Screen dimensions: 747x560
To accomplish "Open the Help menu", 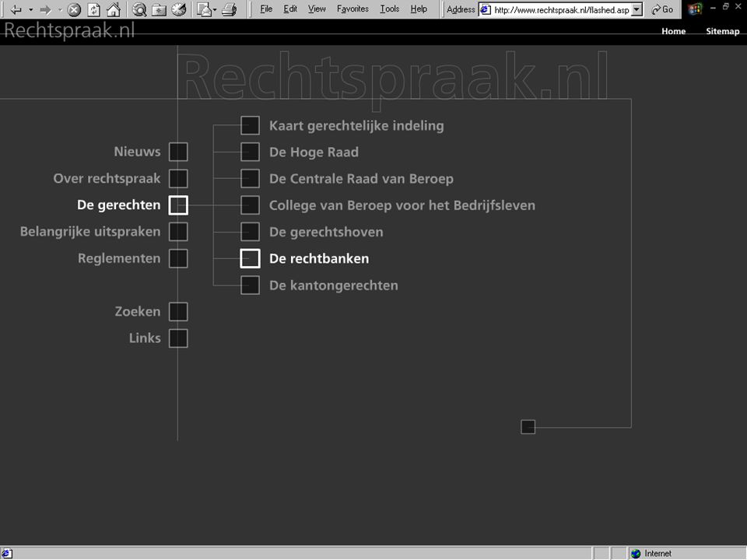I will [x=419, y=9].
